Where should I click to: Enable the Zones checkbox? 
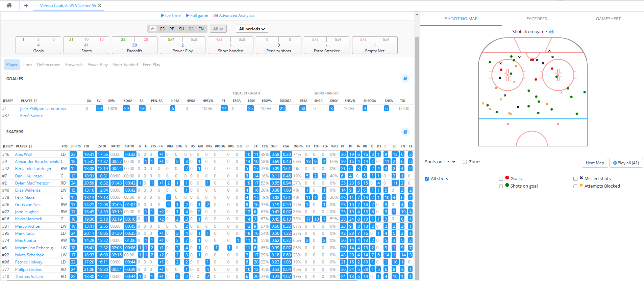click(465, 162)
